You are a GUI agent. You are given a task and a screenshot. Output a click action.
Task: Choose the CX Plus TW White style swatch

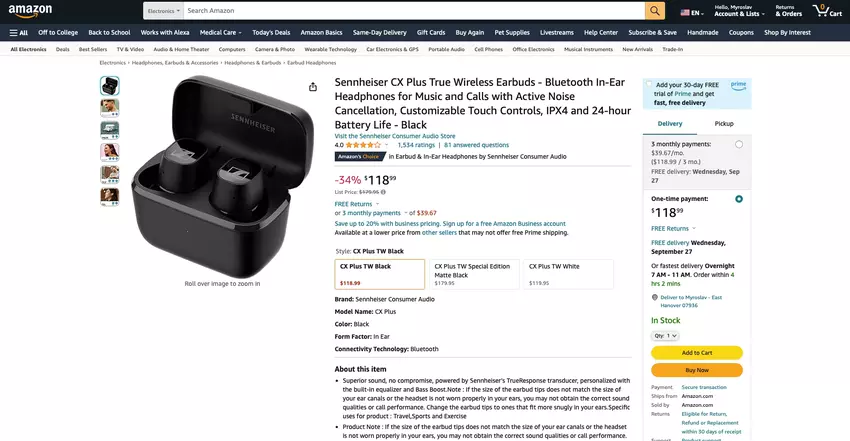(568, 274)
